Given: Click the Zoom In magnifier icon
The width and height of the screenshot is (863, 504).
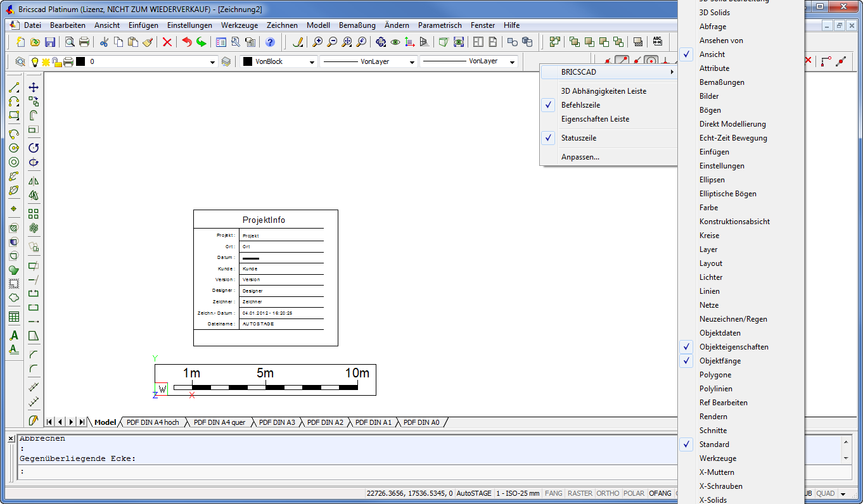Looking at the screenshot, I should [x=317, y=42].
